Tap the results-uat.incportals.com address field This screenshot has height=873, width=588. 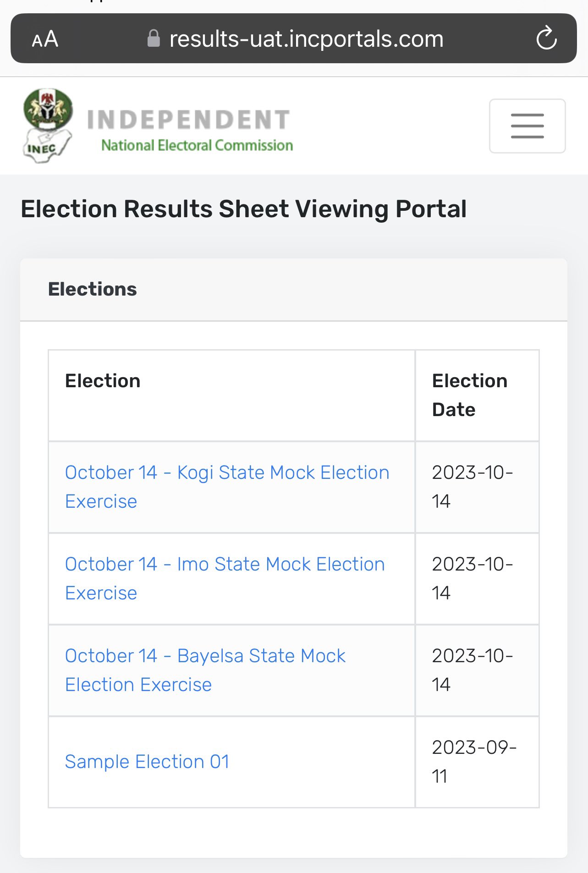click(x=306, y=39)
